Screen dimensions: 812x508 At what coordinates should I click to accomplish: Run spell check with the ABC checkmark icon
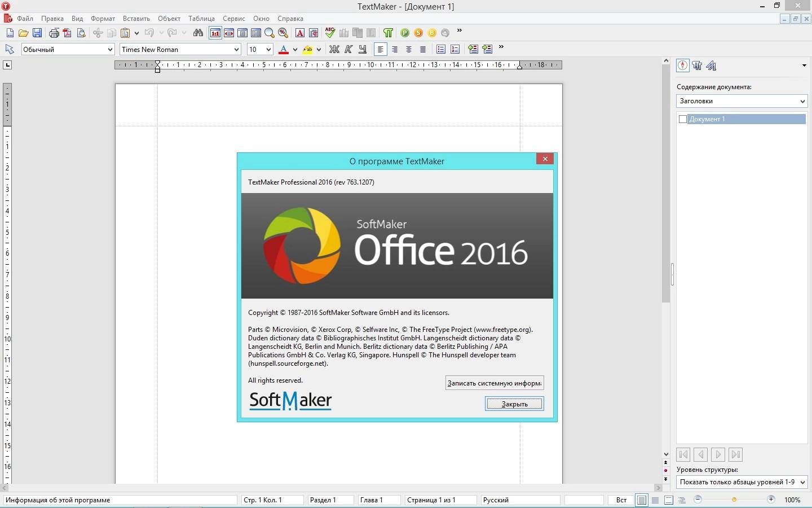click(x=330, y=33)
